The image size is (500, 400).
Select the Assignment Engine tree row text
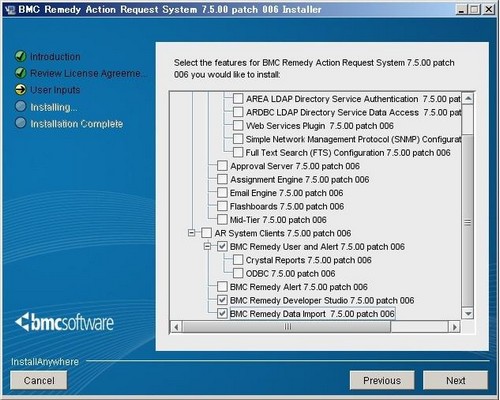300,180
